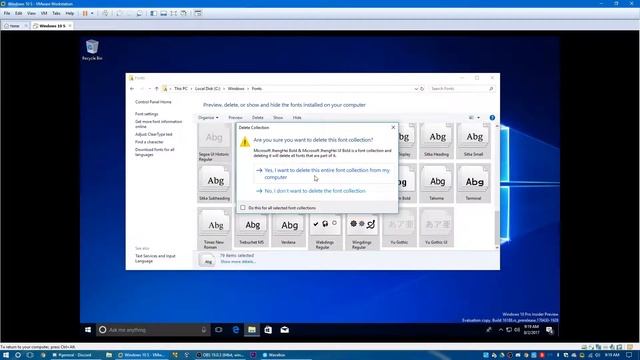The width and height of the screenshot is (640, 360).
Task: Open the VMware View menu
Action: 31,13
